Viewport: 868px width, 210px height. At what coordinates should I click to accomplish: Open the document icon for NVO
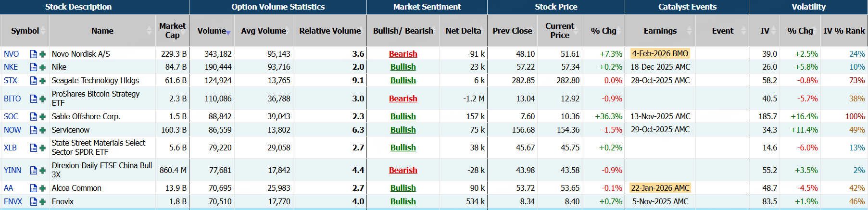click(x=34, y=54)
